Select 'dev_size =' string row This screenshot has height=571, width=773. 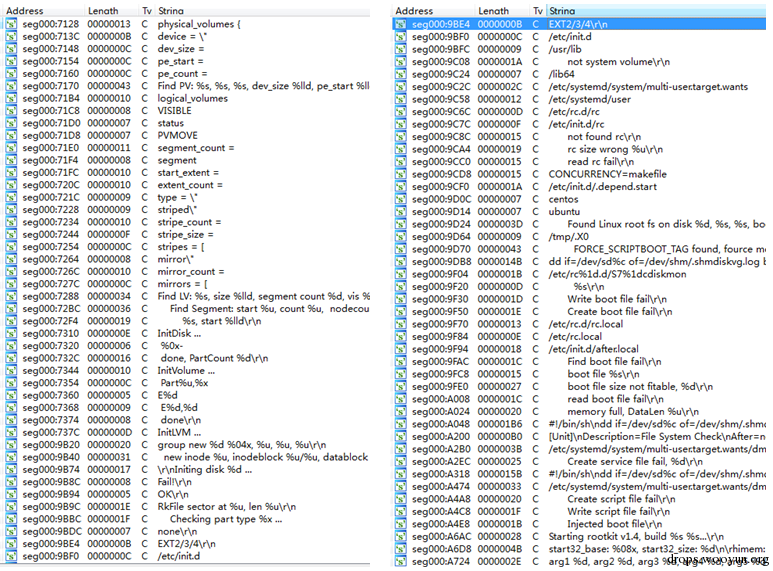tap(180, 49)
